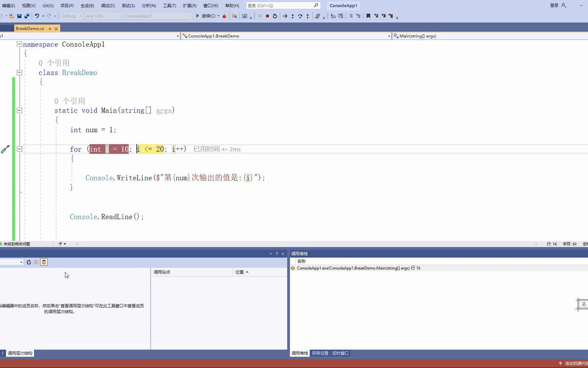Open the ConsoleApp1 startup project dropdown
588x368 pixels.
pyautogui.click(x=158, y=16)
